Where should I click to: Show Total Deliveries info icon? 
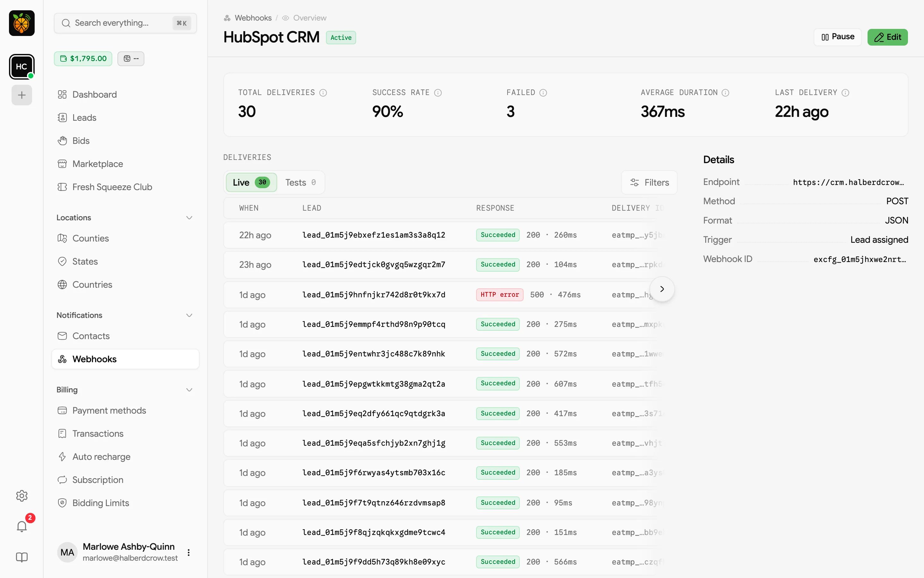[x=323, y=93]
